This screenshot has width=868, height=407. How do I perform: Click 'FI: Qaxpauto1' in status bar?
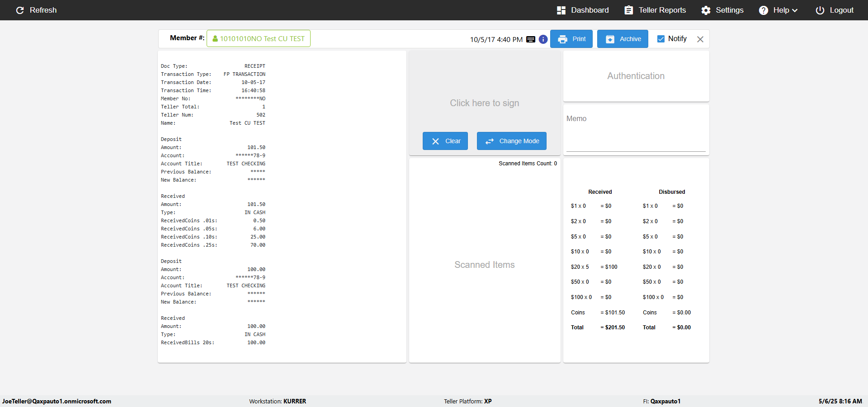[662, 401]
